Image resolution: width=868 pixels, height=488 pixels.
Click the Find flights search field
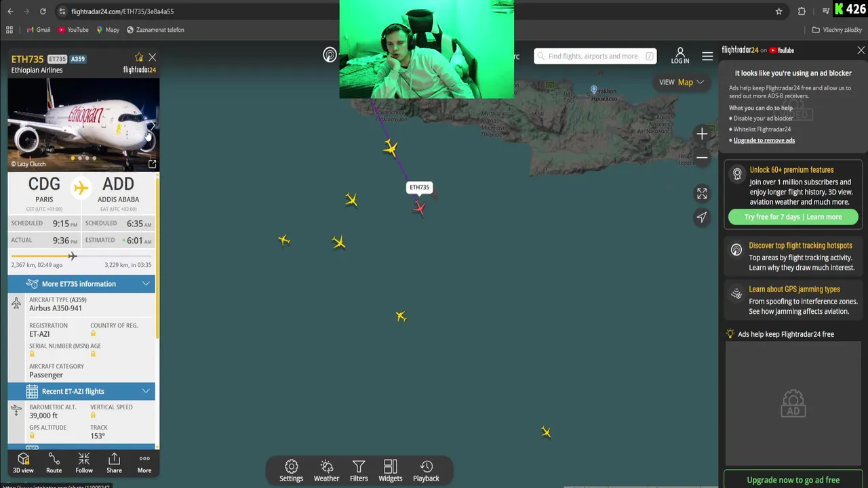pos(595,56)
